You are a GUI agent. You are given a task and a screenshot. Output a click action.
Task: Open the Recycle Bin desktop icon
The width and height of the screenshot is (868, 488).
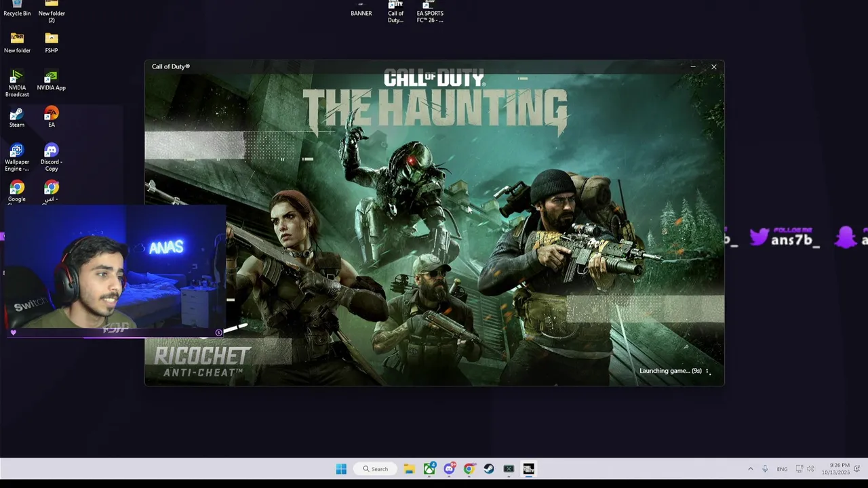[17, 8]
